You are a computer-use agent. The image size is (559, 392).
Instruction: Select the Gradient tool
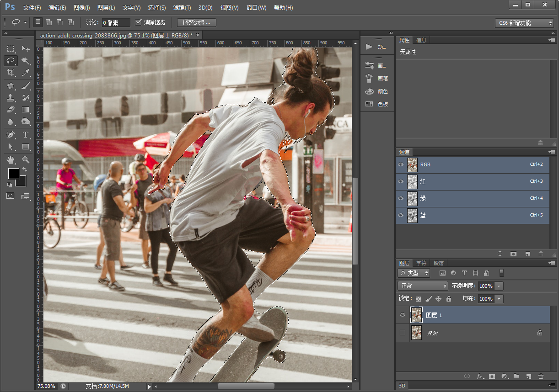[x=26, y=110]
